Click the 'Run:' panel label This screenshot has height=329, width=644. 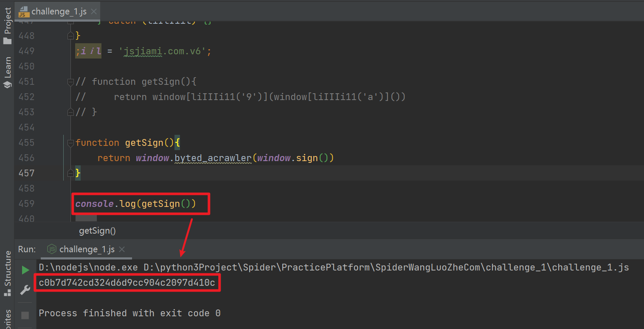click(27, 249)
